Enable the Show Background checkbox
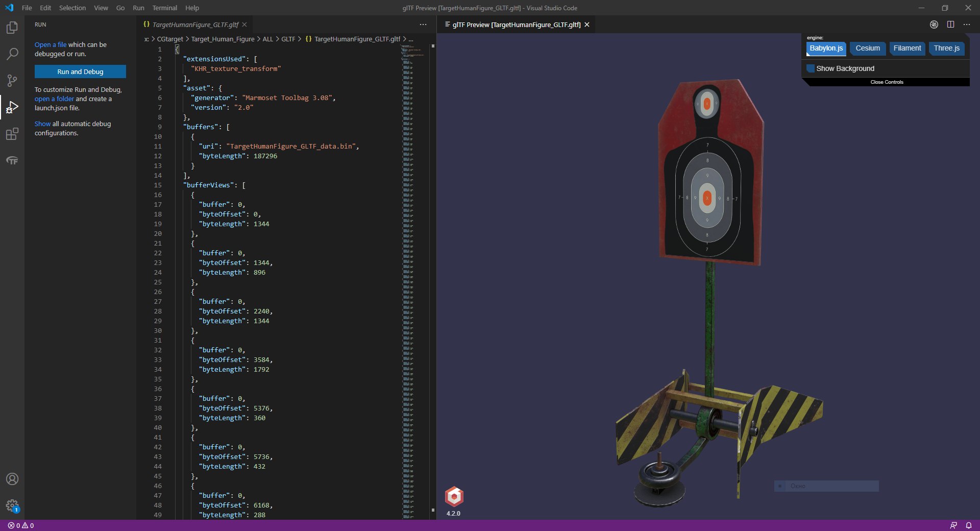The image size is (980, 531). point(811,68)
